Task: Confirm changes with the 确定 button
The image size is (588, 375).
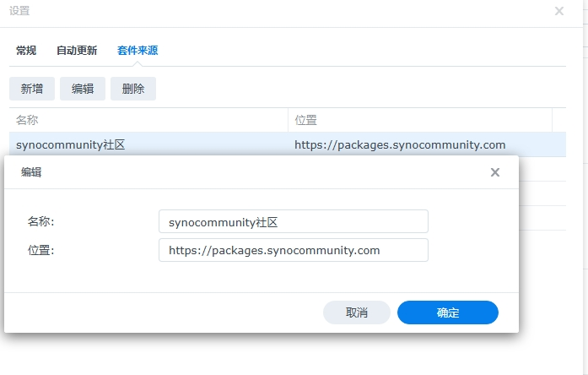Action: click(448, 312)
